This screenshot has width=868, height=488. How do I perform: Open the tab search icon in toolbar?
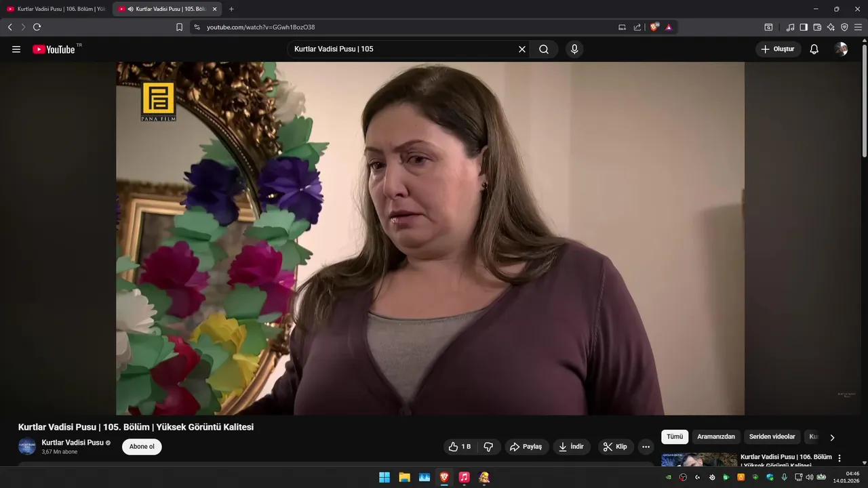click(768, 27)
